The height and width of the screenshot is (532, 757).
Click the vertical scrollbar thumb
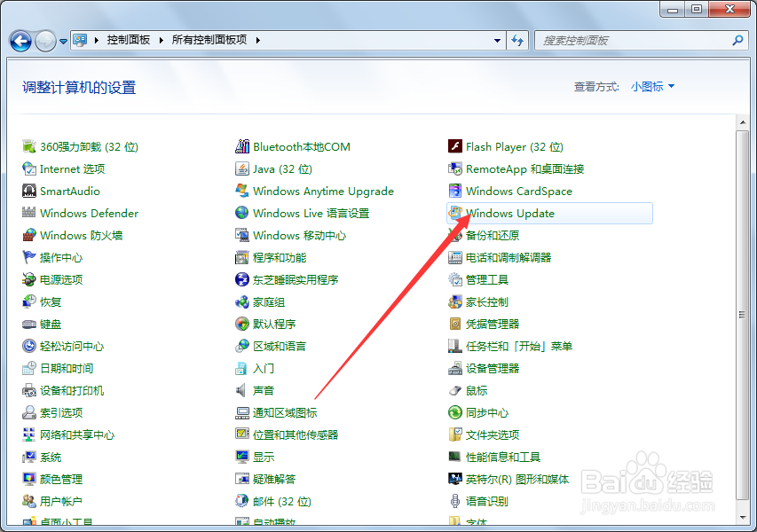coord(742,315)
